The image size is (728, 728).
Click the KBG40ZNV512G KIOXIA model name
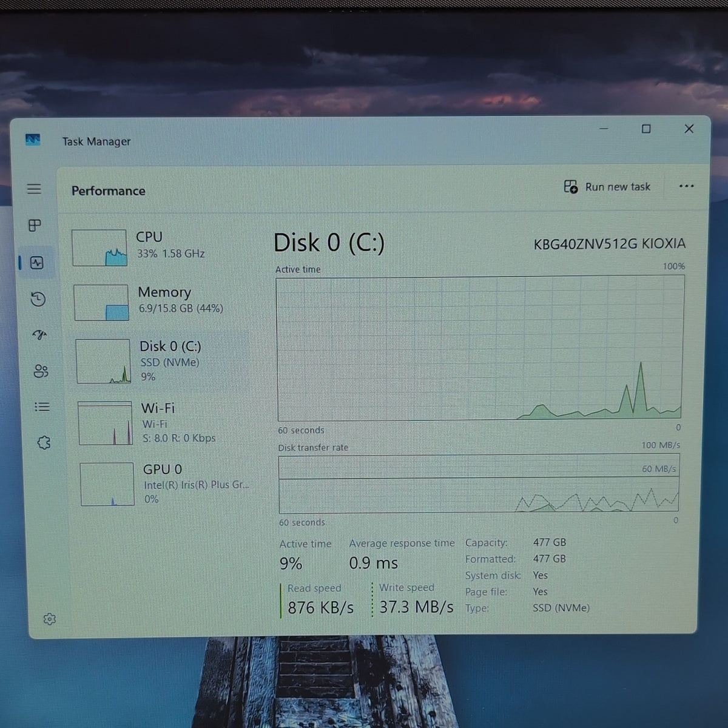[x=610, y=244]
